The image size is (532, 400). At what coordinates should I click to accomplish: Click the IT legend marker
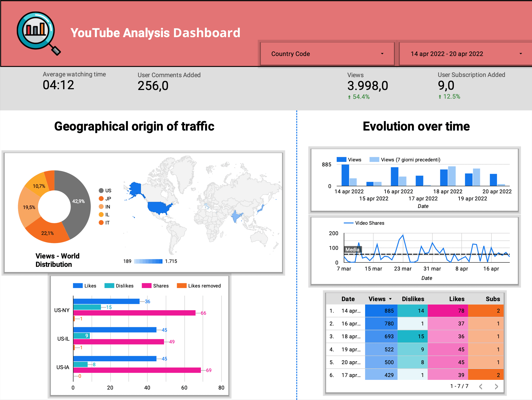coord(101,223)
